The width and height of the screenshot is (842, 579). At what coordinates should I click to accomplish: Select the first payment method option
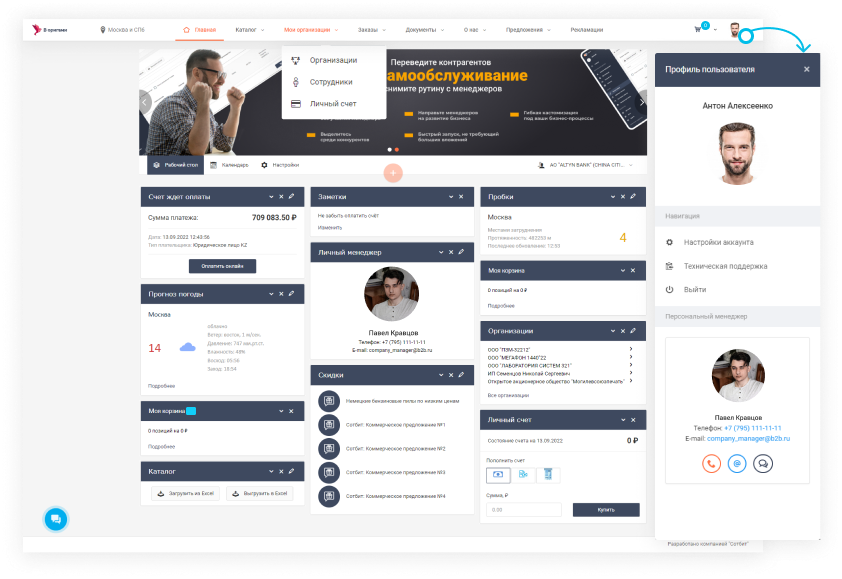(x=498, y=475)
